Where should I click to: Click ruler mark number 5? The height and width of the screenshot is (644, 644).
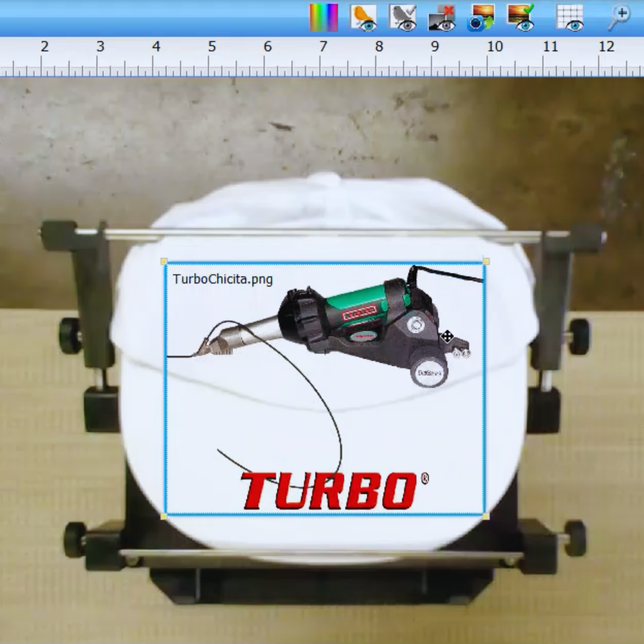[212, 47]
